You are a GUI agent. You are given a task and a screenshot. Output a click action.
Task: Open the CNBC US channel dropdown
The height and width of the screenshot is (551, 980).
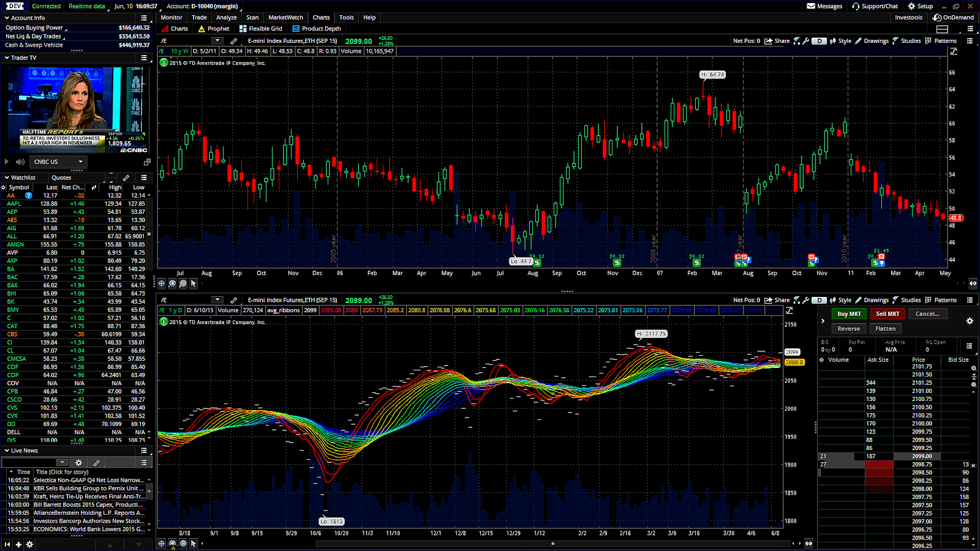(58, 162)
